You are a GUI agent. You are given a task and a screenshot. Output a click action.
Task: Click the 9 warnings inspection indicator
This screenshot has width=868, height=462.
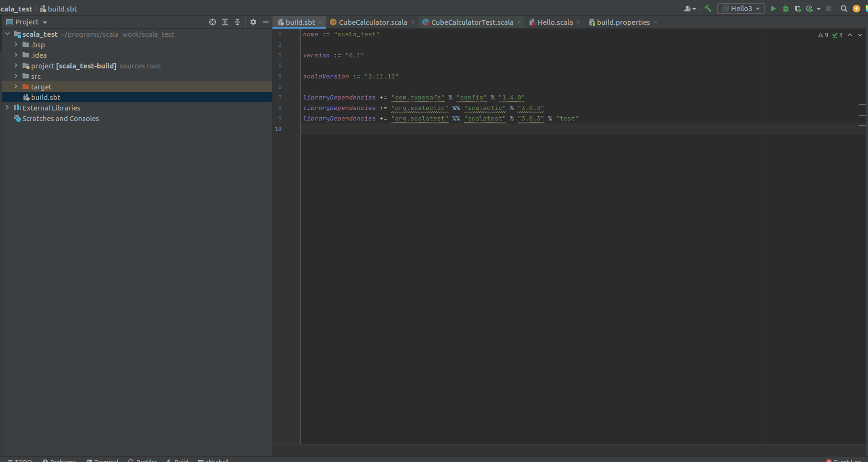click(x=823, y=35)
